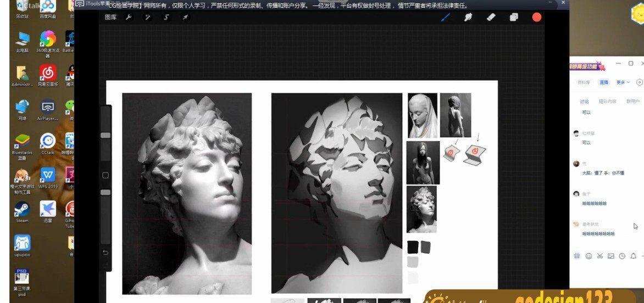Click the painted bust study on canvas
Image resolution: width=644 pixels, height=303 pixels.
pyautogui.click(x=337, y=193)
